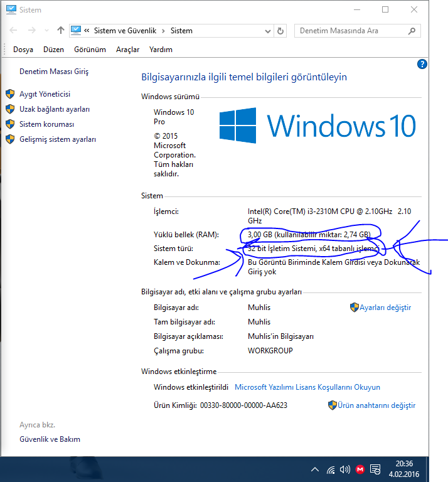
Task: Click shield icon beside Gelişmiş sistem ayarları
Action: click(x=10, y=139)
